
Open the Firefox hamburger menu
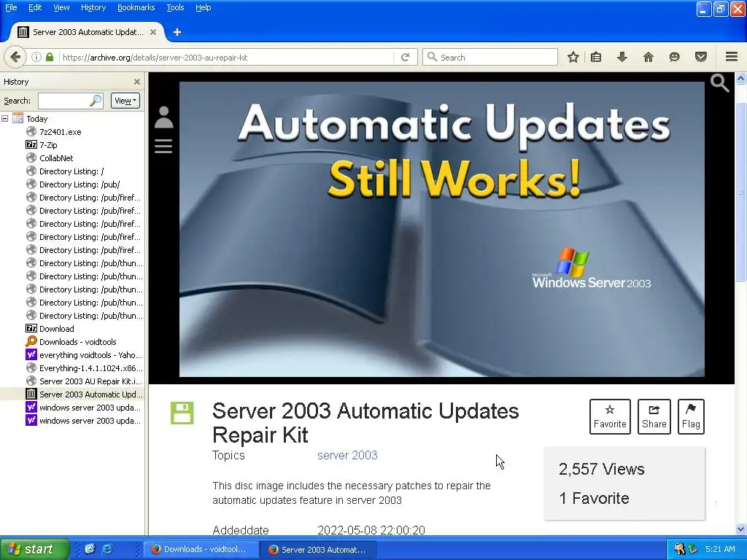point(732,57)
